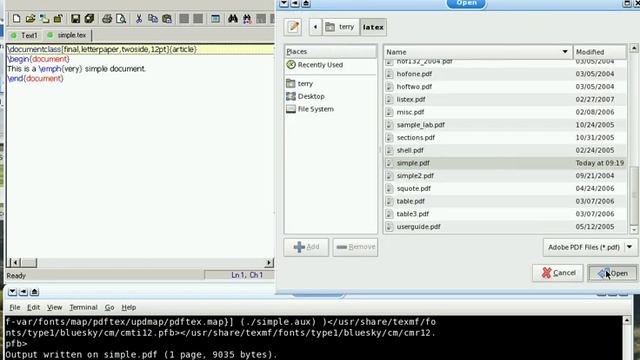Click the Copy icon in the toolbar

point(153,18)
